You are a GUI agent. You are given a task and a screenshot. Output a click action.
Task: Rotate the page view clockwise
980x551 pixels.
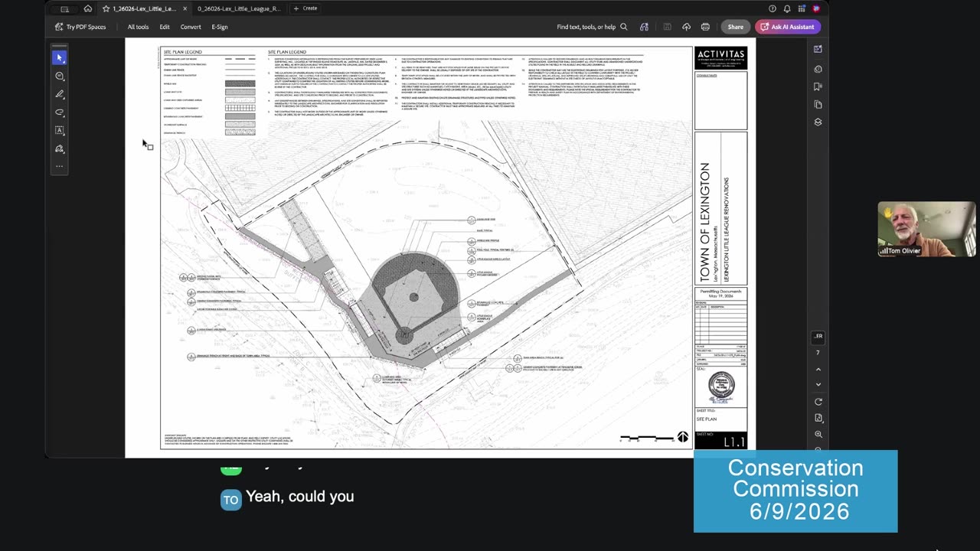tap(818, 402)
